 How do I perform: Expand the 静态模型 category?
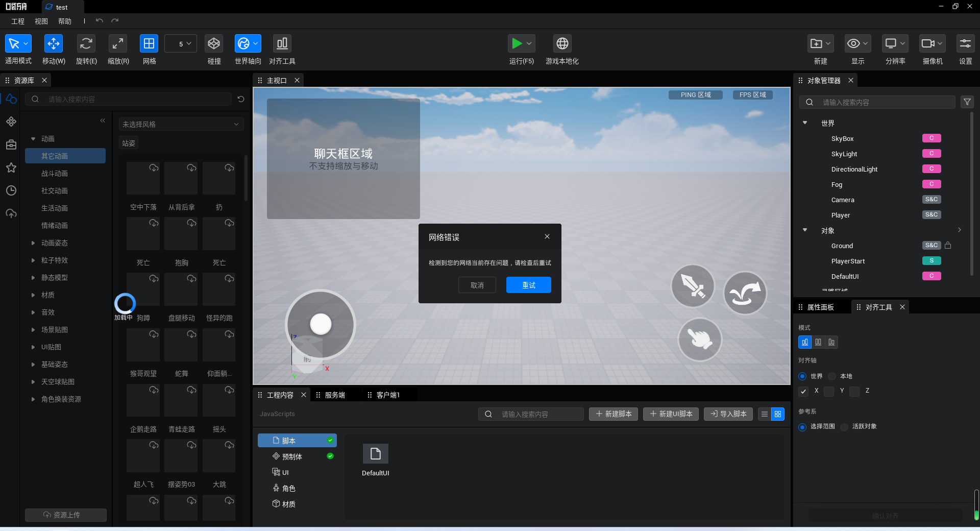[x=33, y=278]
